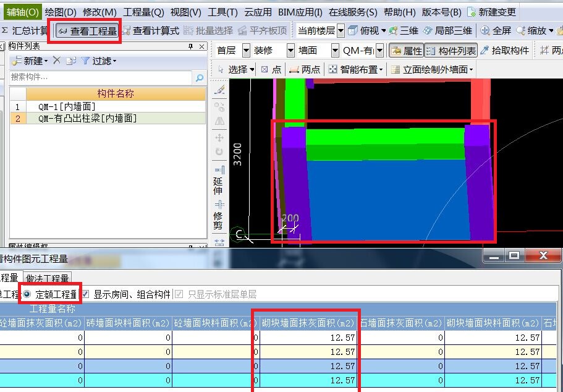
Task: Switch to 做法工程量 tab
Action: 48,278
